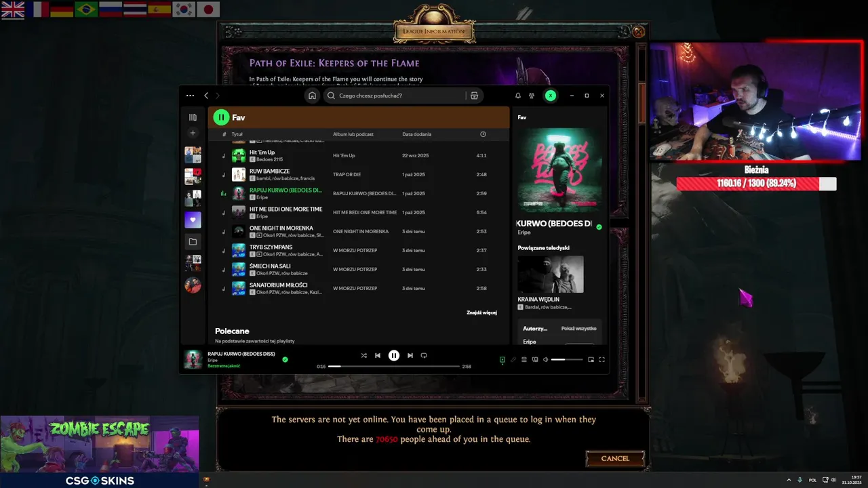
Task: Click the Zombie Escape CSG Skins banner
Action: click(x=100, y=451)
